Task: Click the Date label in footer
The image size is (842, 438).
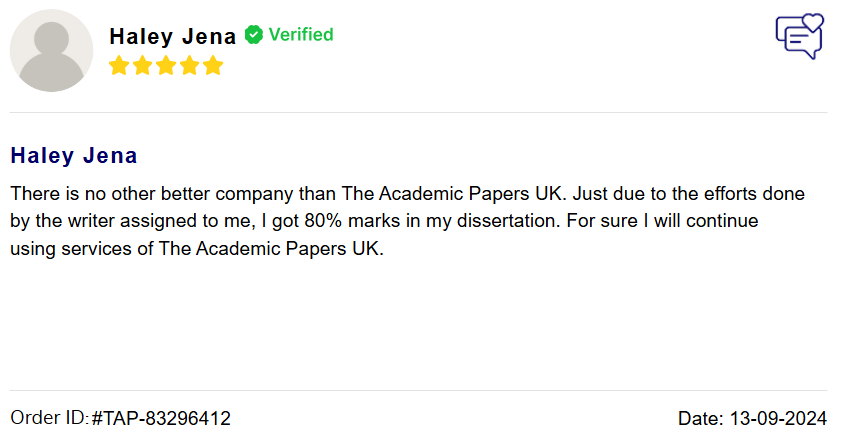Action: coord(701,418)
